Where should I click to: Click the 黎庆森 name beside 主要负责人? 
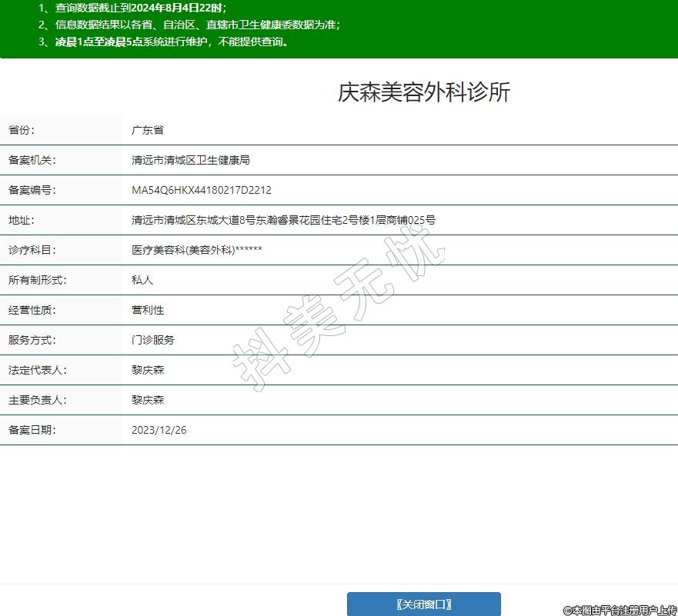click(148, 400)
